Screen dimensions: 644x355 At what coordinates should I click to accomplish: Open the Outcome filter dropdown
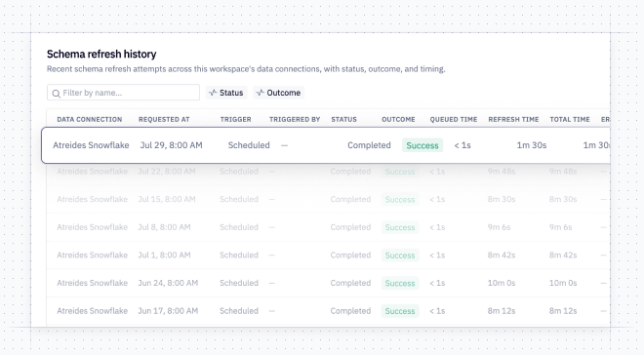coord(279,93)
